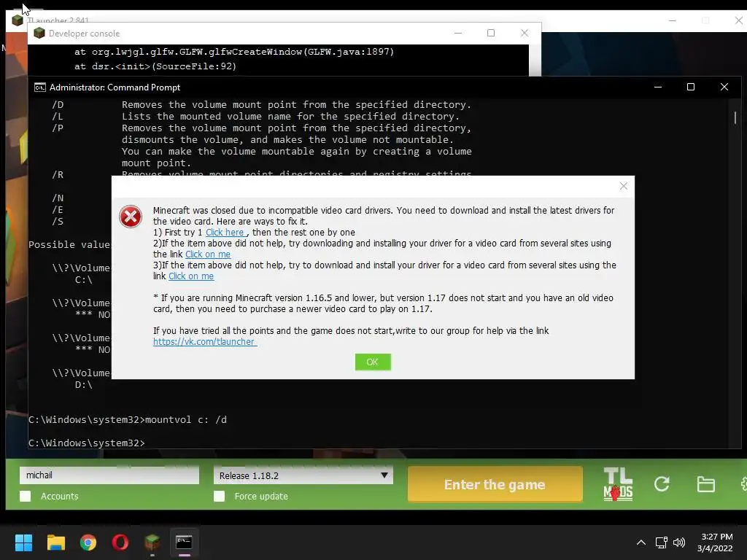
Task: Open File Explorer from the taskbar
Action: [x=55, y=542]
